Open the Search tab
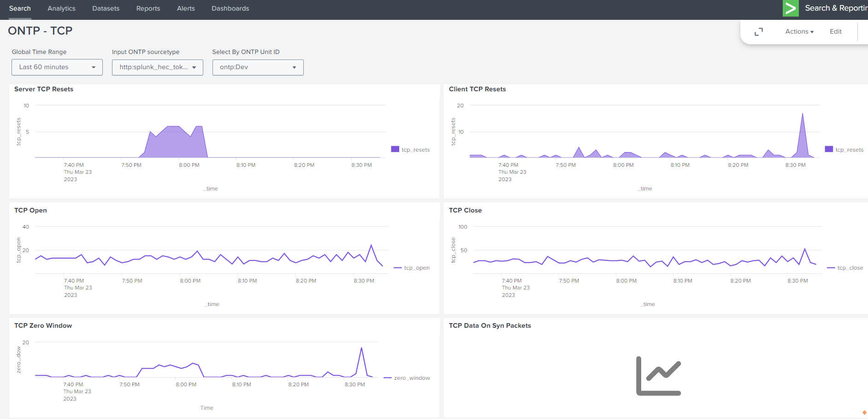This screenshot has width=868, height=419. (20, 8)
